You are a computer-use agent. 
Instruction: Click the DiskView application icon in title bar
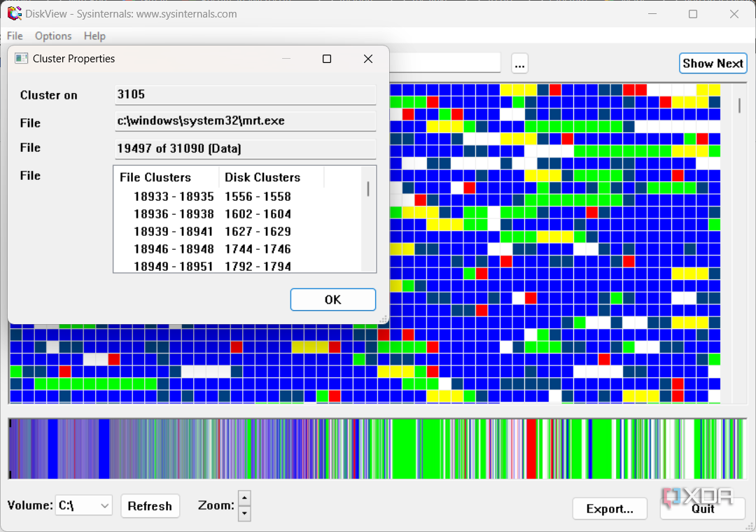(14, 13)
